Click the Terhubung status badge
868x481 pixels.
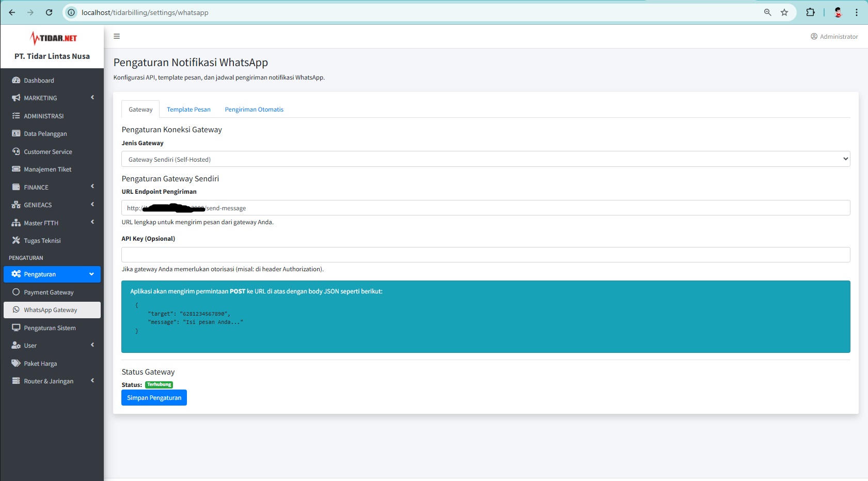click(159, 384)
